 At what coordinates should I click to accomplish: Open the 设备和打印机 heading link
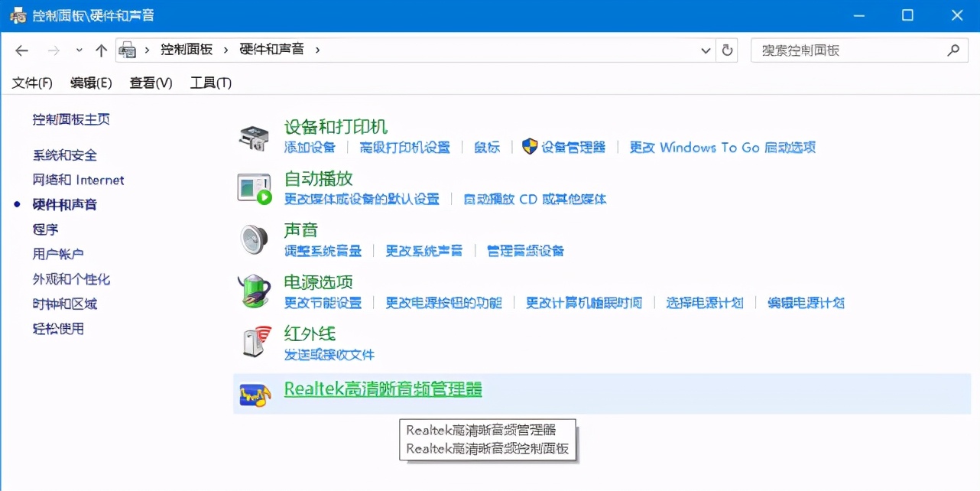coord(336,126)
